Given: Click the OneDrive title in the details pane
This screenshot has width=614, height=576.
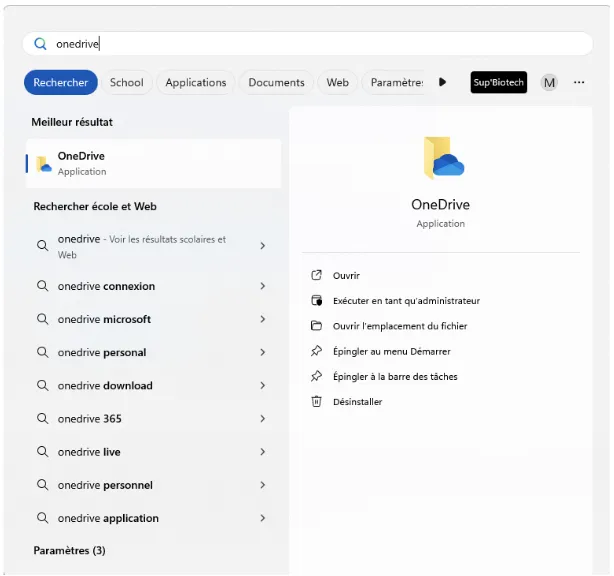Looking at the screenshot, I should point(441,204).
